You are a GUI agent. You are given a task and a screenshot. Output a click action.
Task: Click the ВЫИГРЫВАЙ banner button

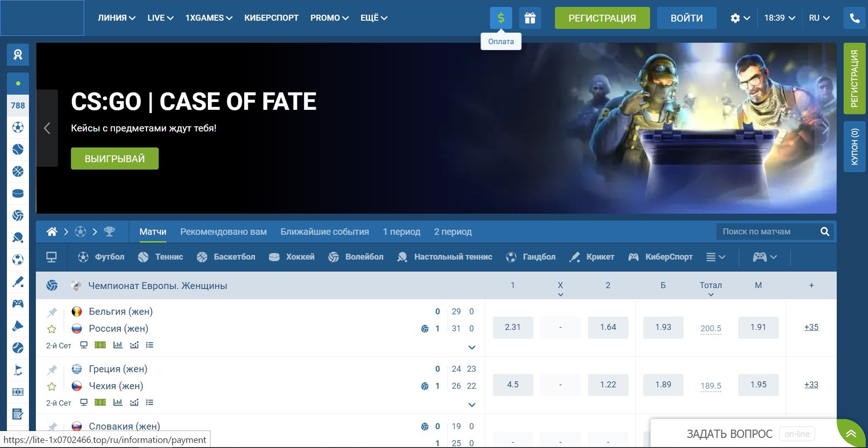(x=114, y=159)
